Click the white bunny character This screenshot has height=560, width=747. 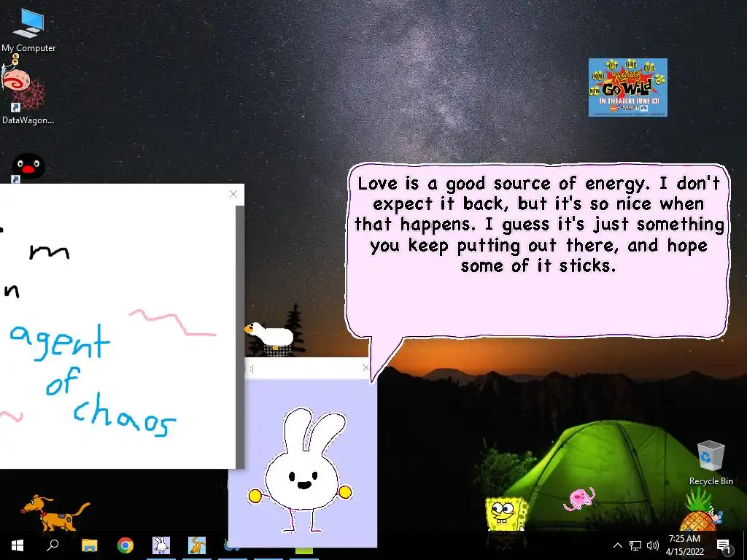click(x=301, y=469)
